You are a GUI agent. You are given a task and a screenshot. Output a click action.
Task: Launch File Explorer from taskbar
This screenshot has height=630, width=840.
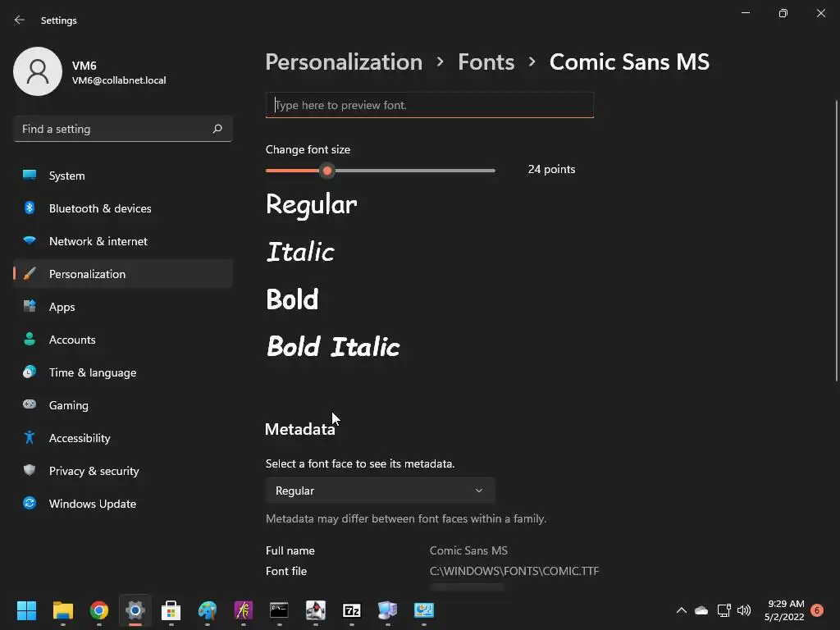(62, 610)
